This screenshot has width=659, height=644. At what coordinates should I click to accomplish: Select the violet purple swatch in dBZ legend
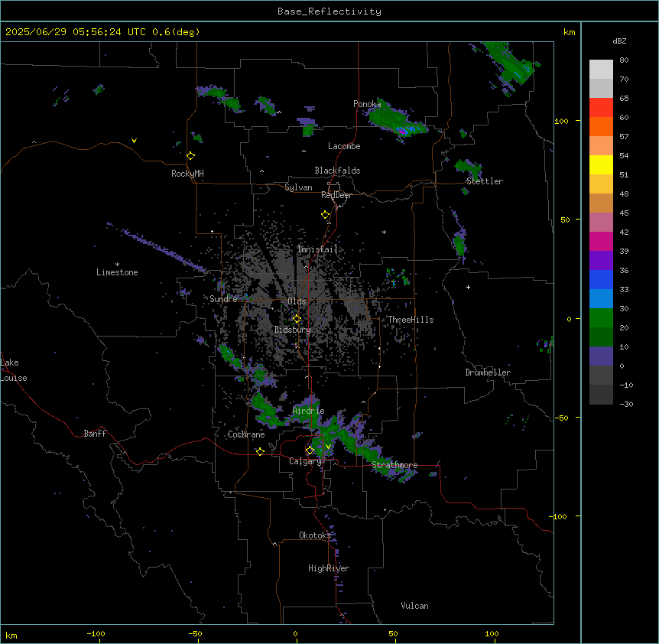click(601, 261)
